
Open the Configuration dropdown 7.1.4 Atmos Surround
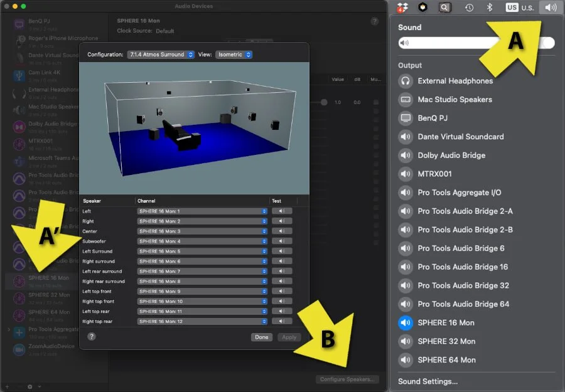[161, 55]
